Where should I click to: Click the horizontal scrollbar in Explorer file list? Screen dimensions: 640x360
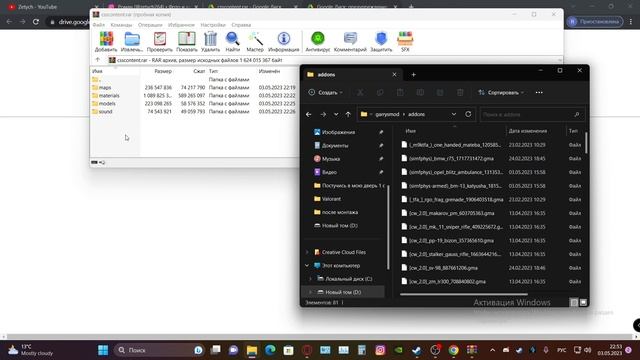pos(463,294)
